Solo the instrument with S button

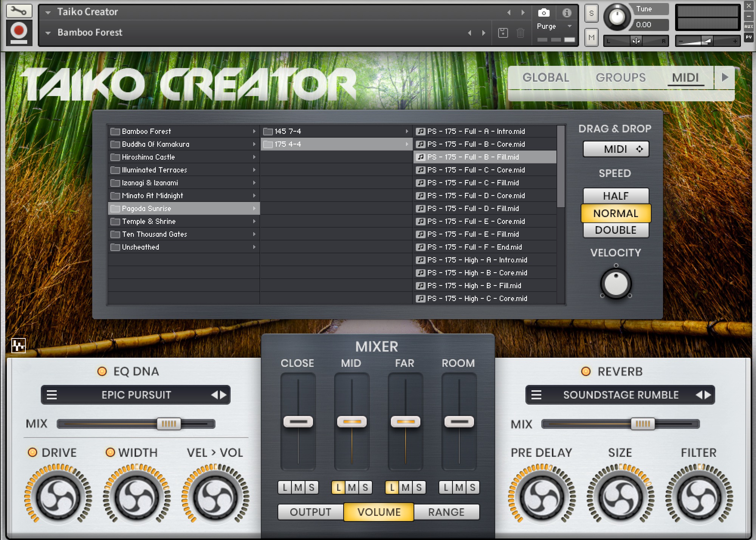pos(592,14)
